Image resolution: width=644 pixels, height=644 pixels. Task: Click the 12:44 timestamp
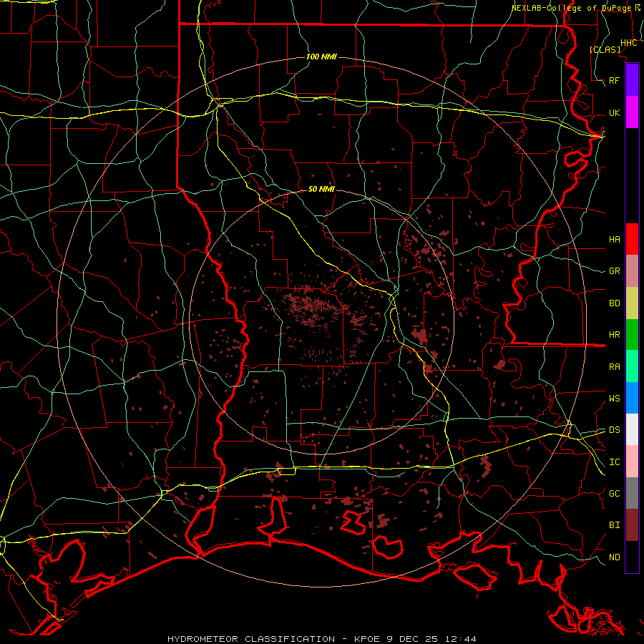[x=460, y=639]
